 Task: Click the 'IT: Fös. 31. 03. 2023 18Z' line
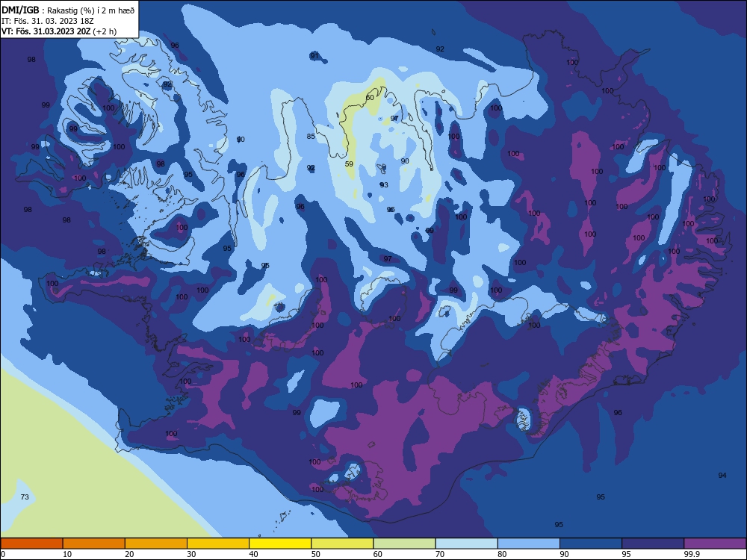coord(48,21)
